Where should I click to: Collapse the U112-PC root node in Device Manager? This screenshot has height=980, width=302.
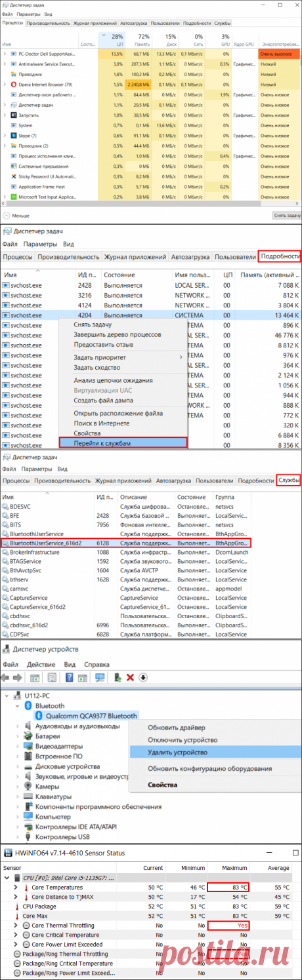(x=7, y=696)
